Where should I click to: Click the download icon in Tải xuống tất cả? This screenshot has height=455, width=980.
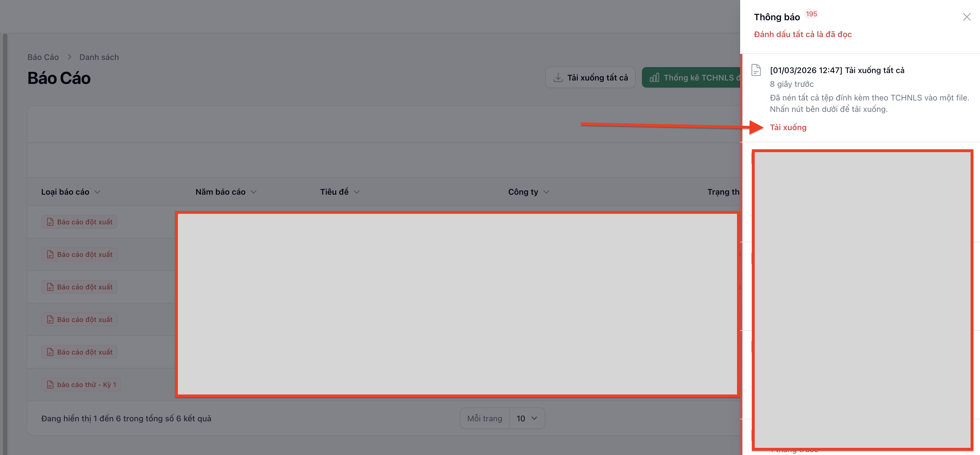pyautogui.click(x=558, y=78)
